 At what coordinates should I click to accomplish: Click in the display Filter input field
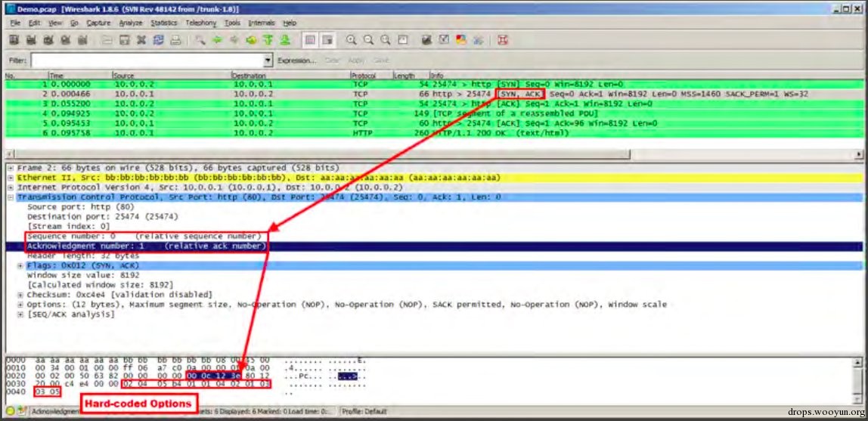[147, 60]
